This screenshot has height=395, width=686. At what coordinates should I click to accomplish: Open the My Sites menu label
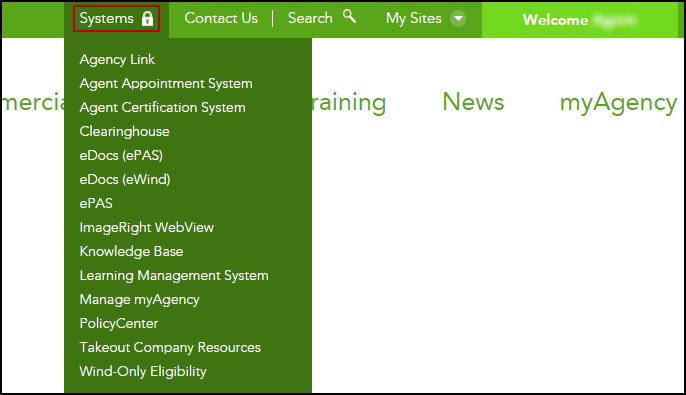[413, 18]
